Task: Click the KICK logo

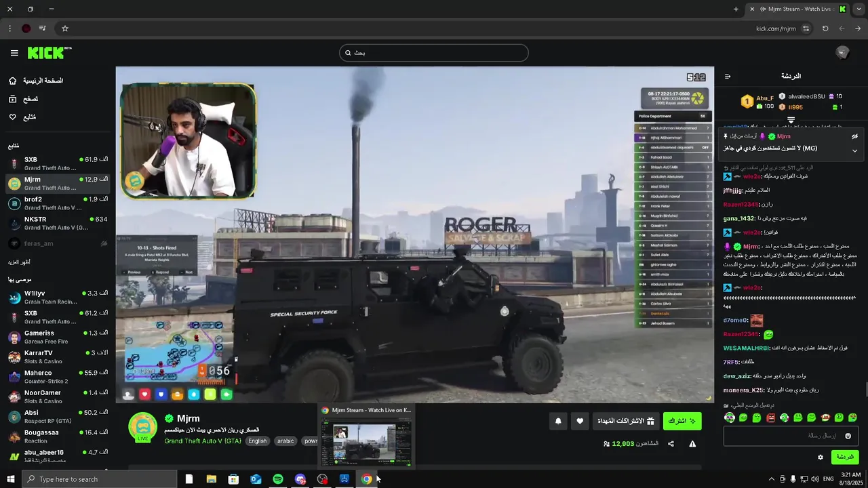Action: coord(50,53)
